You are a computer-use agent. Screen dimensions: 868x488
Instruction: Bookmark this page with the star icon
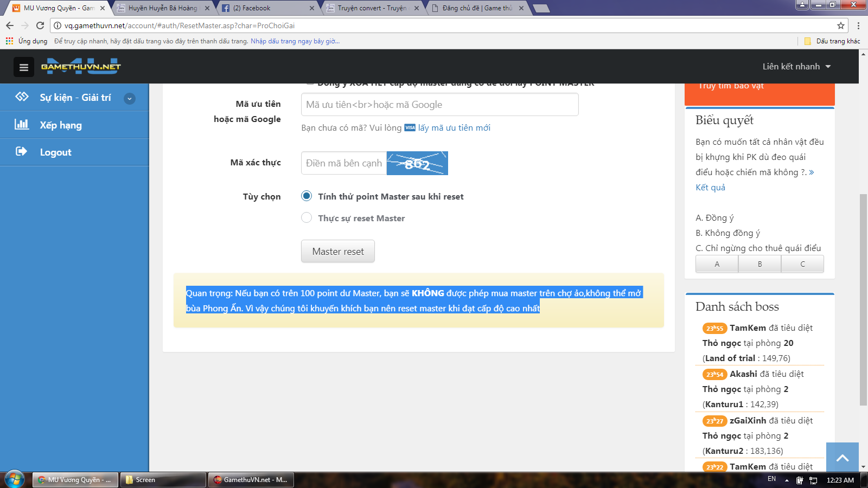(840, 25)
